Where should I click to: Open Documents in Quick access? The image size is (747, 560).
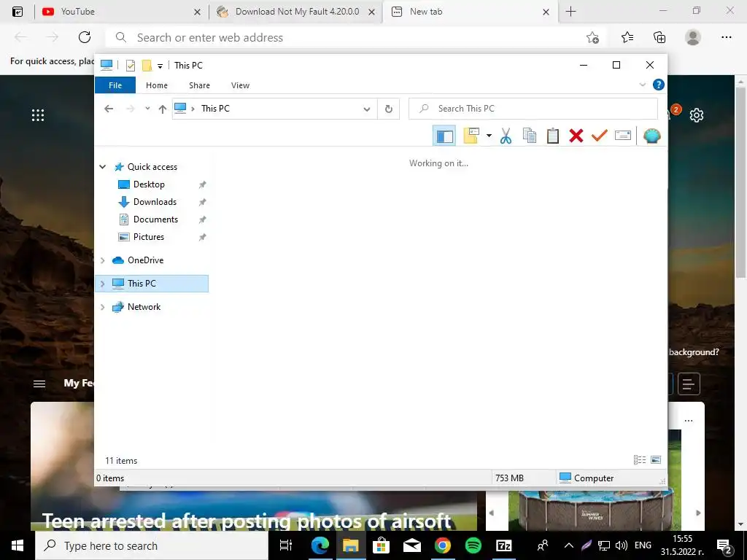pyautogui.click(x=155, y=219)
